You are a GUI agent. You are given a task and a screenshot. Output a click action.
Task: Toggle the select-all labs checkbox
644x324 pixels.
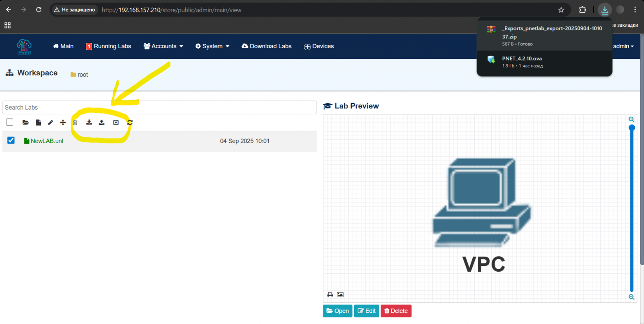[9, 122]
